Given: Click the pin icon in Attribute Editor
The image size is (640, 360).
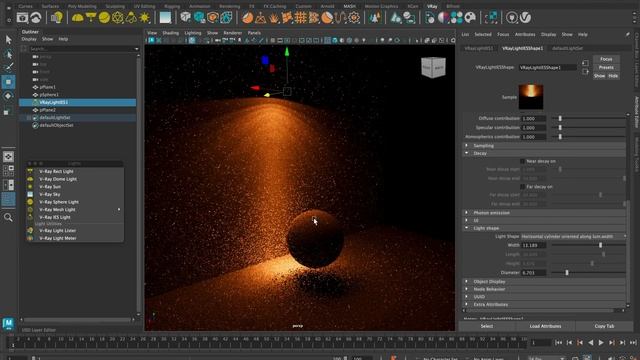Looking at the screenshot, I should click(x=627, y=35).
